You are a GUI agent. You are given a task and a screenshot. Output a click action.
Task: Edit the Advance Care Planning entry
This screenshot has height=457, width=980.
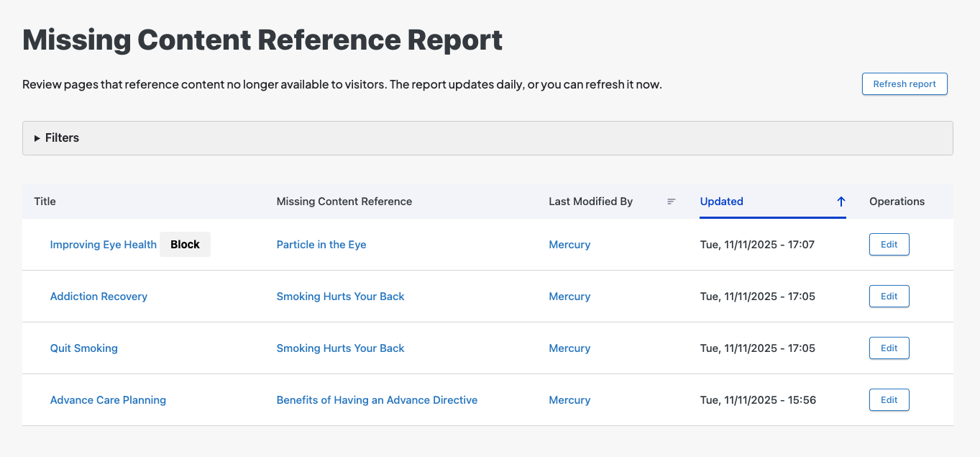tap(889, 400)
